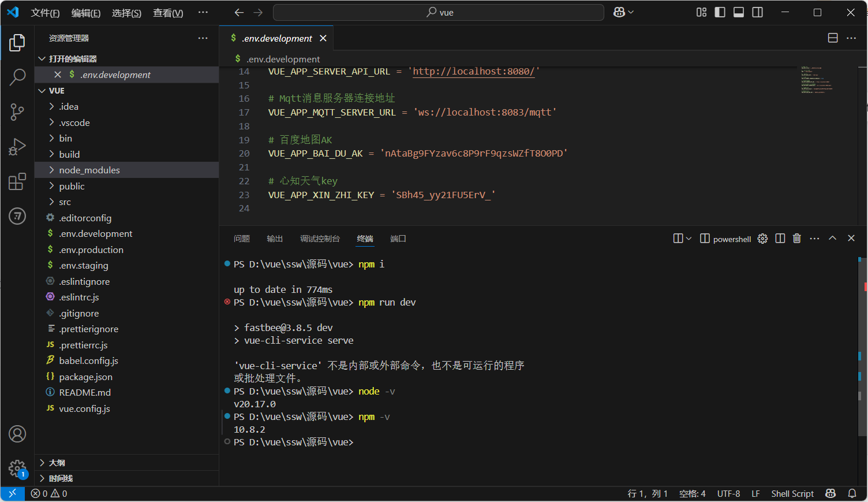This screenshot has width=868, height=502.
Task: Expand the Outline section
Action: [126, 463]
